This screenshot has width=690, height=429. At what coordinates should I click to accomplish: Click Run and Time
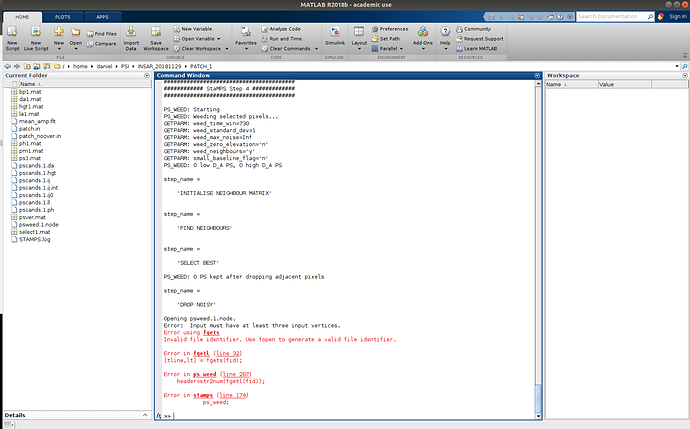coord(282,39)
